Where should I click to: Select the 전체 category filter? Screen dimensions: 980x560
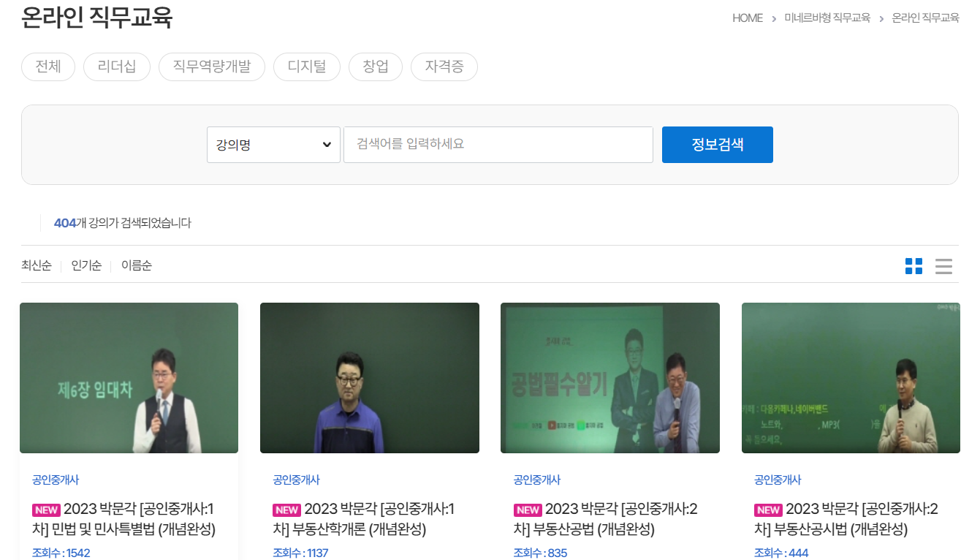48,67
